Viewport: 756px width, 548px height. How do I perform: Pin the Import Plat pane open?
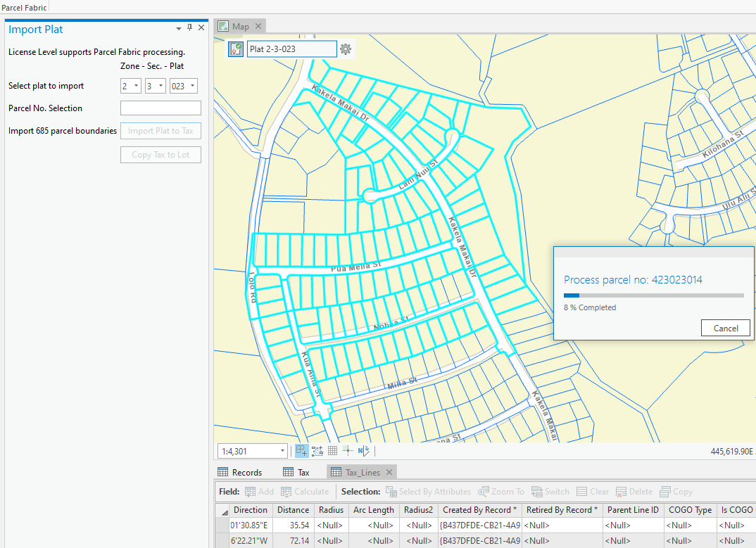(x=189, y=28)
